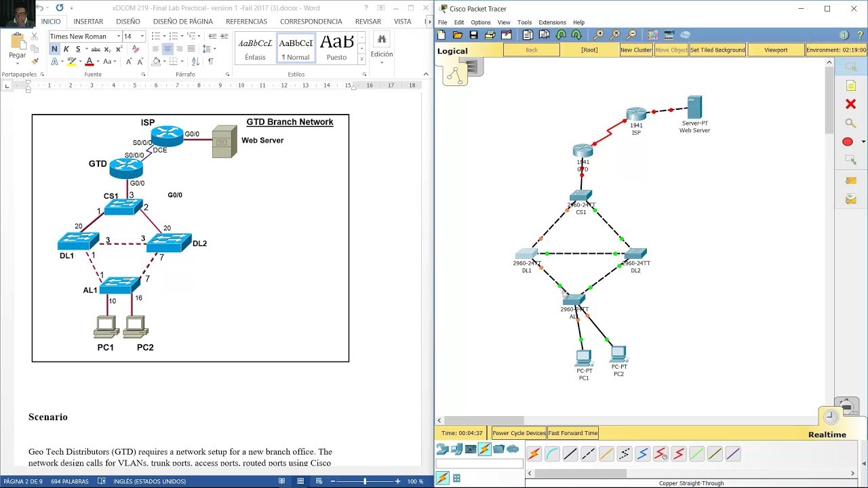Toggle Bold N formatting in Word
Viewport: 868px width, 488px height.
[x=54, y=49]
